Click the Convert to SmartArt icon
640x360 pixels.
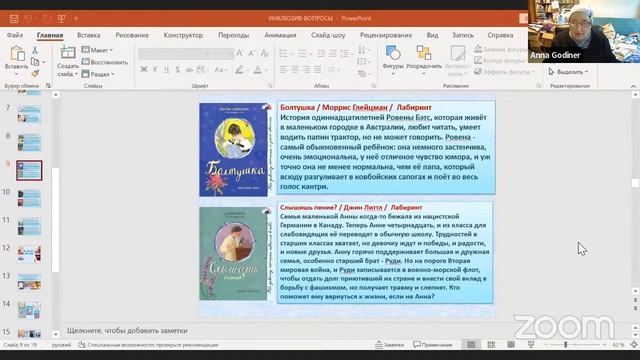point(362,74)
